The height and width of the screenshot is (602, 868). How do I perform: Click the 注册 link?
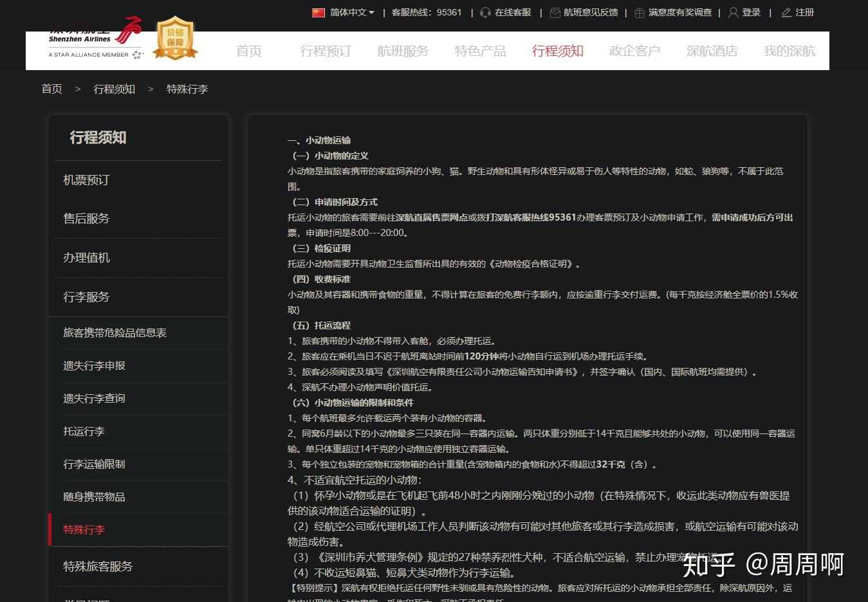(805, 12)
